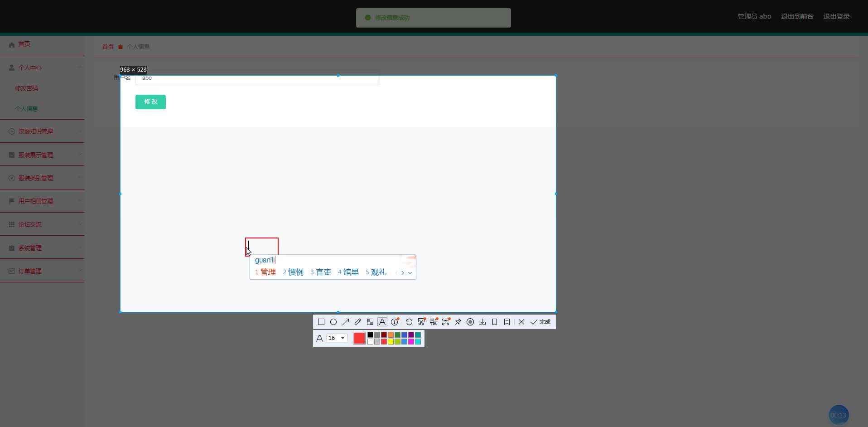Expand the IME candidate list
This screenshot has width=868, height=427.
coord(410,272)
